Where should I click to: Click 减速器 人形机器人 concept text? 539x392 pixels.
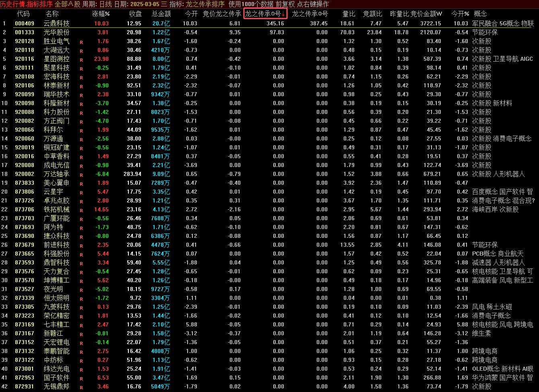[x=498, y=262]
